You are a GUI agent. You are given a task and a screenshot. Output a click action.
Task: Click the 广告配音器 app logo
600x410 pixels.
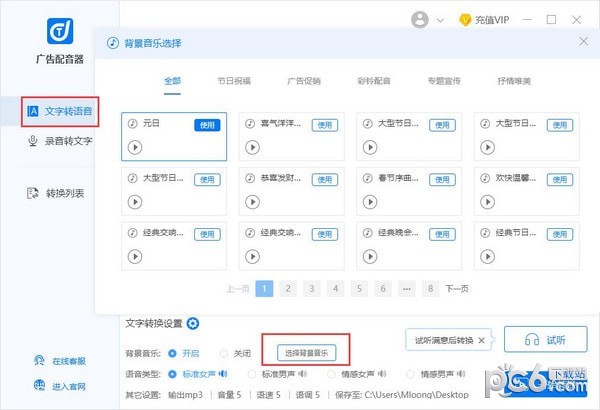tap(60, 31)
